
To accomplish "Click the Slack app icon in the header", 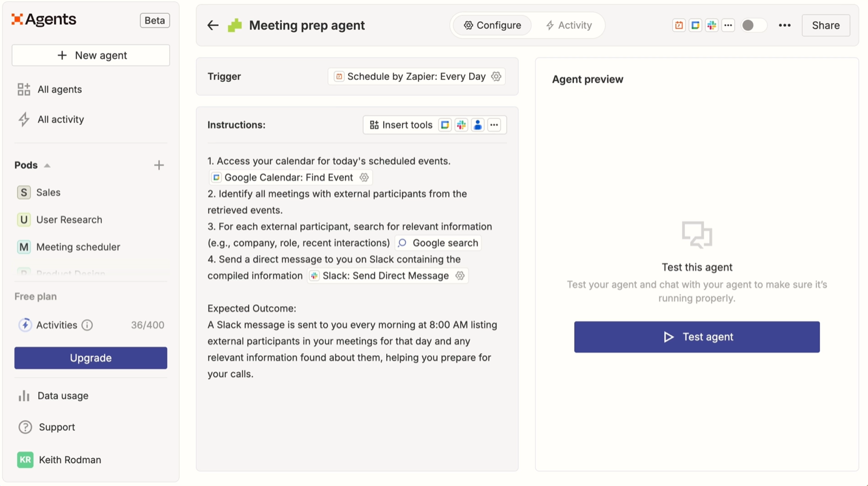I will click(712, 25).
